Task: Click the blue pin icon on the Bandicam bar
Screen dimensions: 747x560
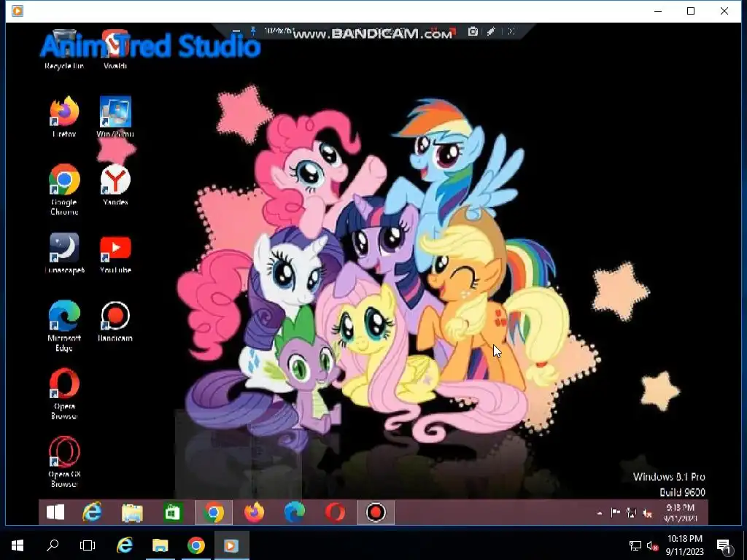Action: tap(253, 31)
